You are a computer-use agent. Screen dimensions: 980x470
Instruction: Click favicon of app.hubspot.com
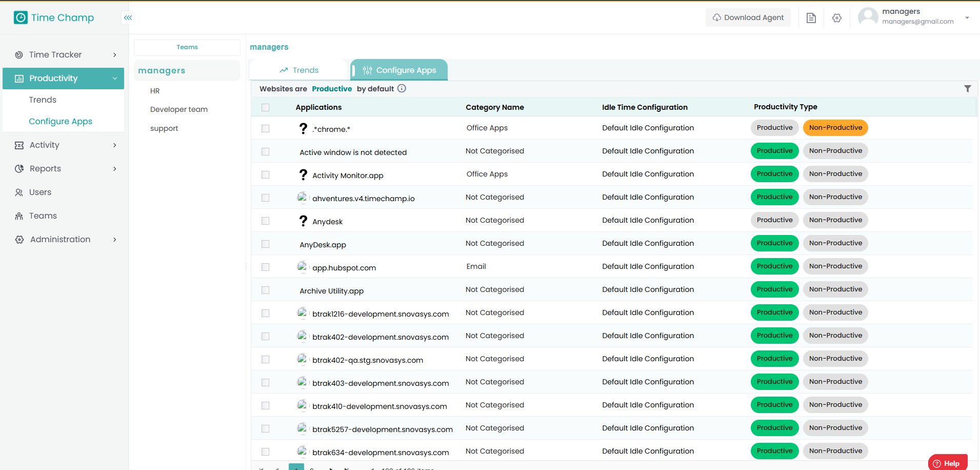(303, 266)
